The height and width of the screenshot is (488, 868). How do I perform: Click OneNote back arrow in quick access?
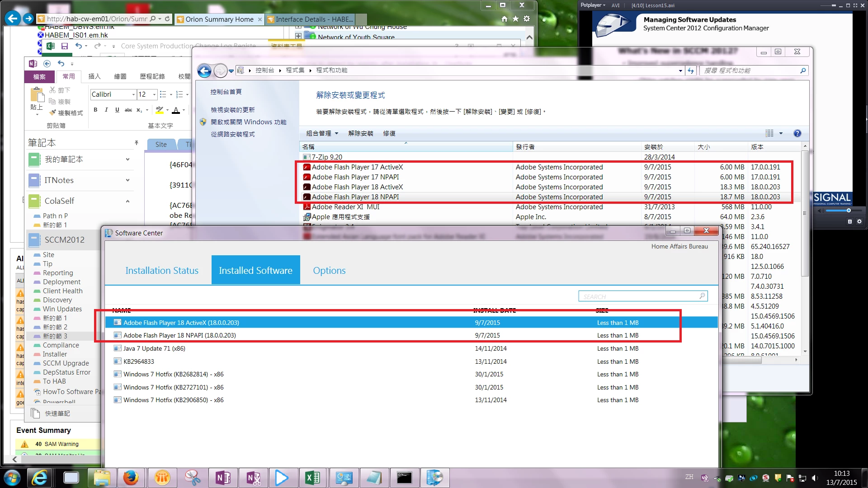click(x=47, y=64)
